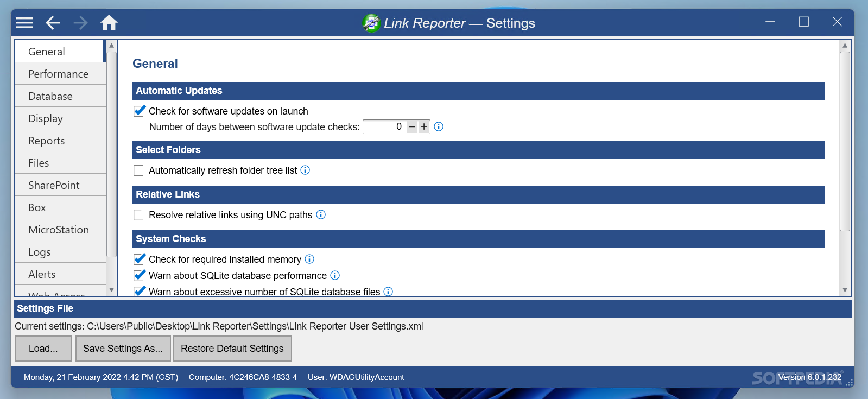Open the Files settings category
Viewport: 868px width, 399px height.
(60, 163)
